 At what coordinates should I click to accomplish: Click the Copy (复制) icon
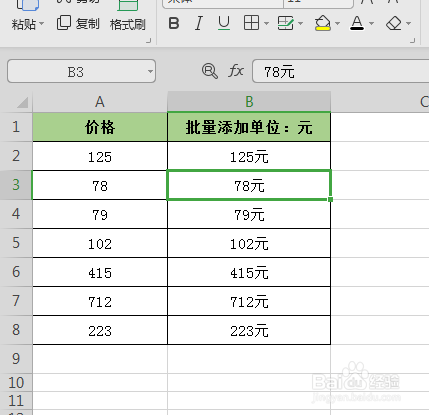63,23
